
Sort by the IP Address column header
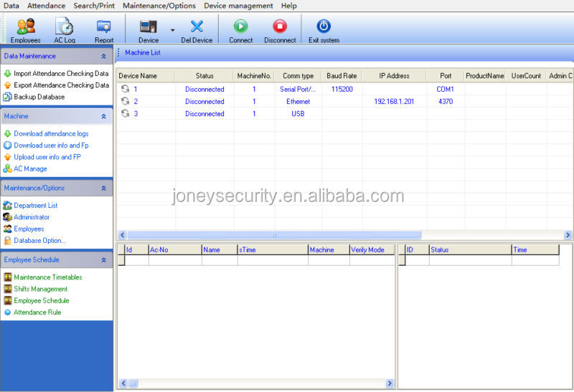393,75
